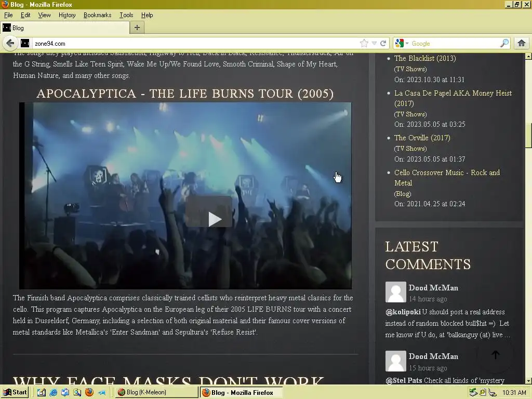Viewport: 532px width, 399px height.
Task: Click the "On: 2021.04.25 at 02:24" date
Action: tap(430, 204)
